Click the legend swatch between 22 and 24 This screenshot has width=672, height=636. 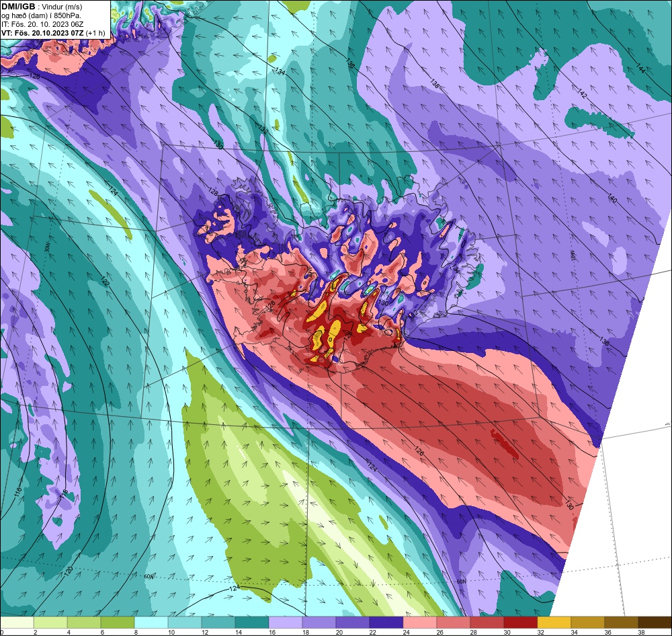[x=386, y=623]
